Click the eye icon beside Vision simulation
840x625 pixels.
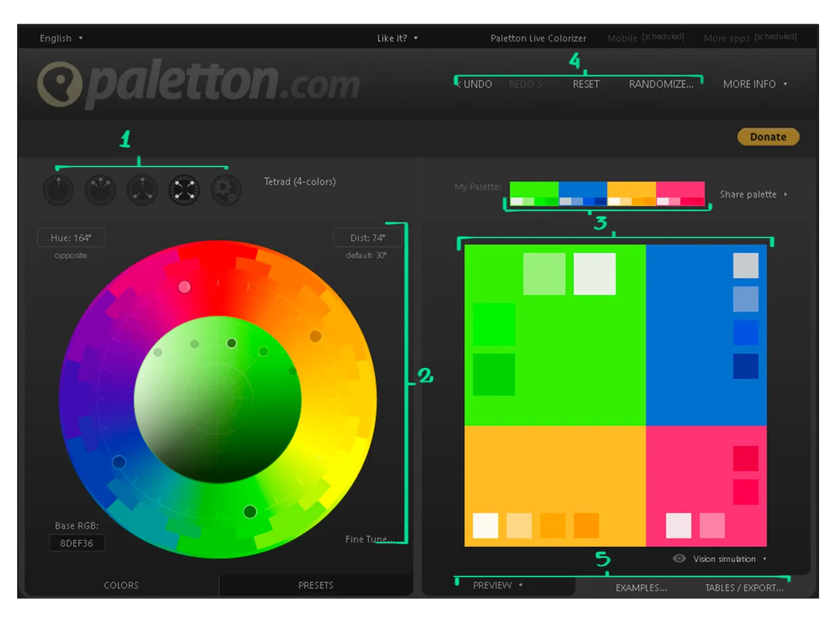pyautogui.click(x=679, y=558)
